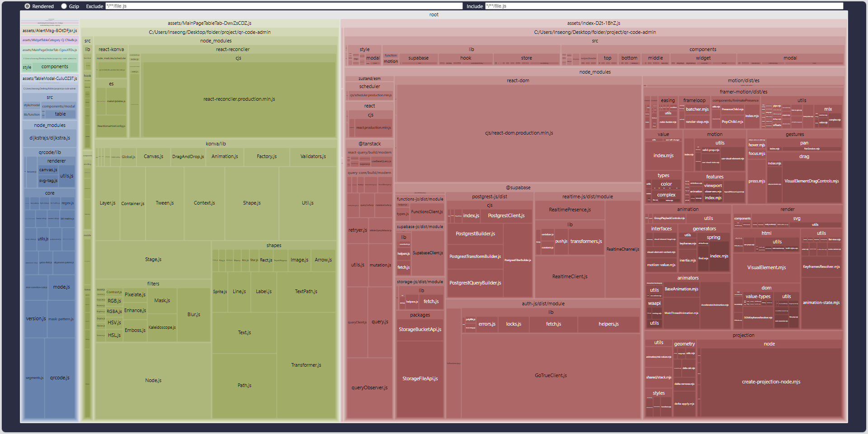Select the supabase block under lib

(419, 58)
